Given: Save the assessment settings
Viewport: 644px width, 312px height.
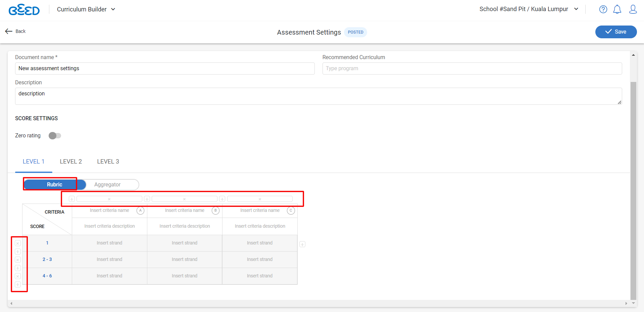Looking at the screenshot, I should point(616,32).
